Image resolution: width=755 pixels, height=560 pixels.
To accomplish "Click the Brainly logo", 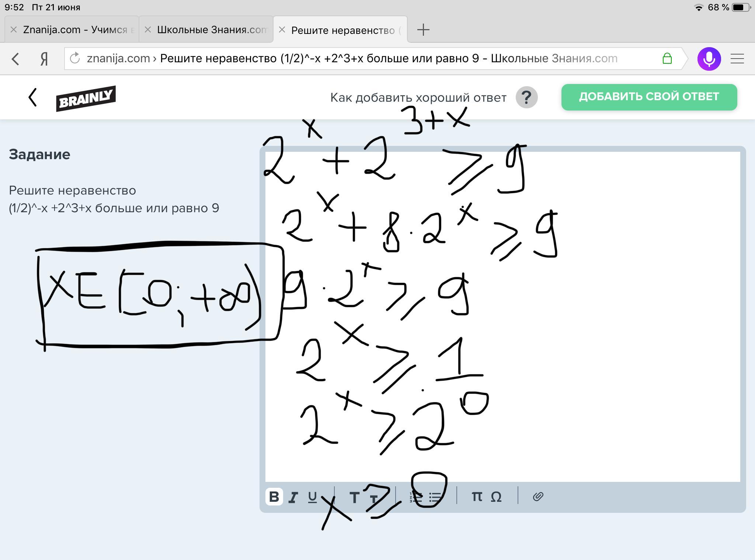I will click(x=86, y=98).
